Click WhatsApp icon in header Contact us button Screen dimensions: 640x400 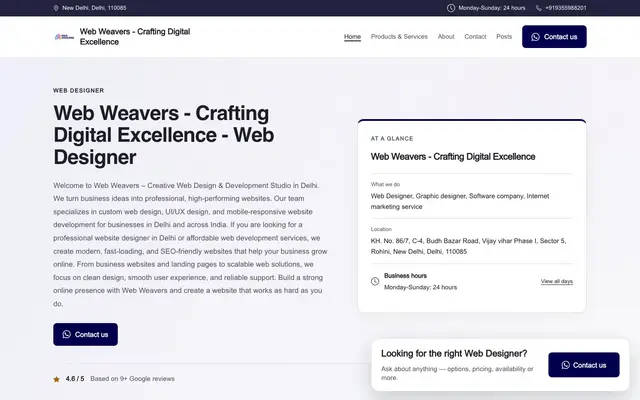(x=535, y=37)
